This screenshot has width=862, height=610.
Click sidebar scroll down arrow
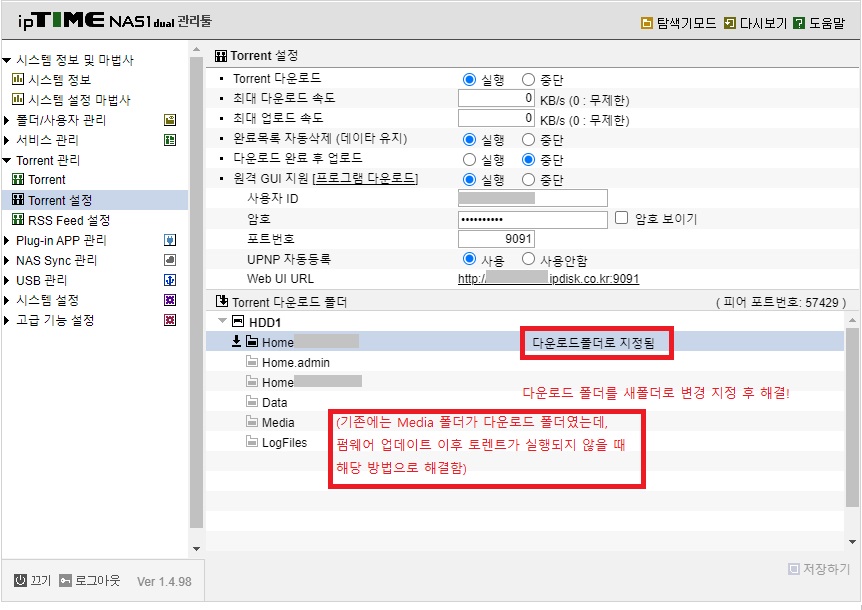point(196,548)
